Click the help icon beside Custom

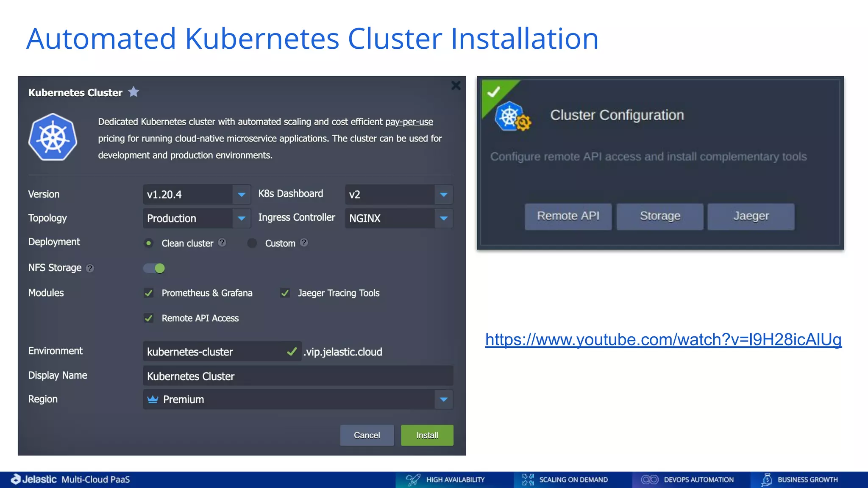(x=304, y=243)
